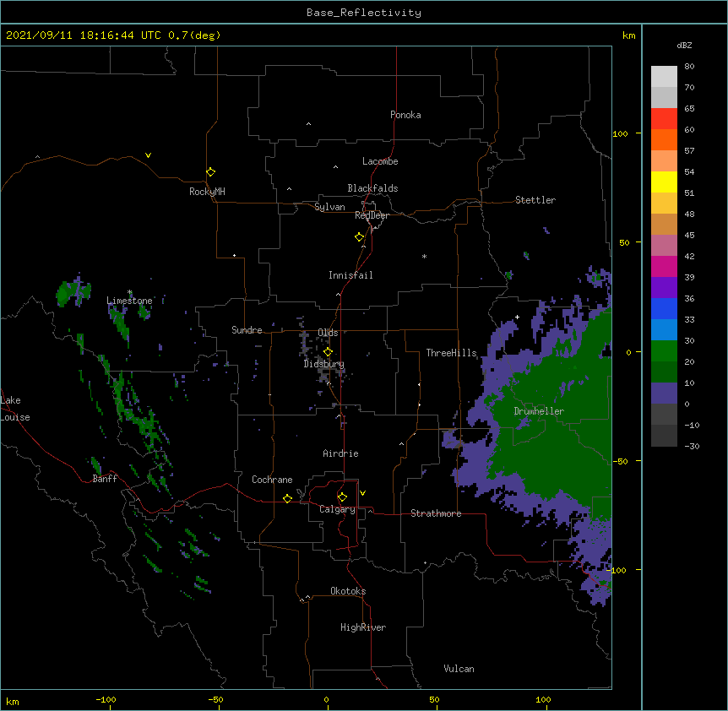Select the yellow diamond marker below Cochrane
This screenshot has width=728, height=711.
pyautogui.click(x=287, y=498)
